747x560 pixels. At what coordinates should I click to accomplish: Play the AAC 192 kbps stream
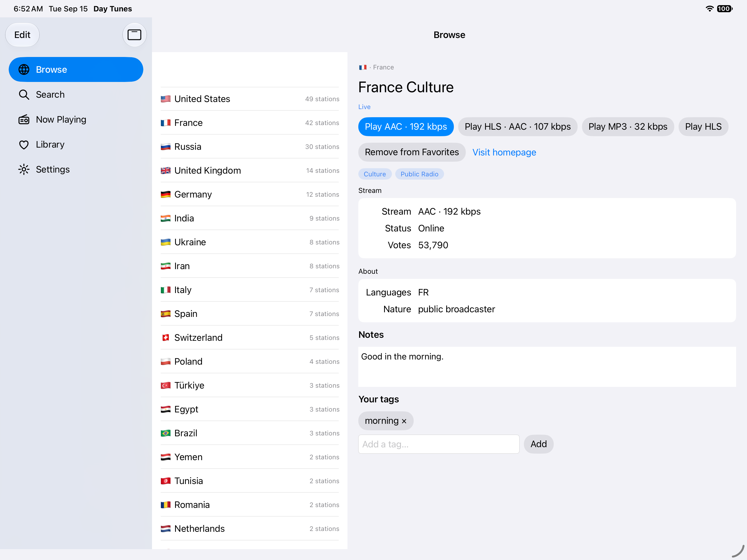coord(406,127)
